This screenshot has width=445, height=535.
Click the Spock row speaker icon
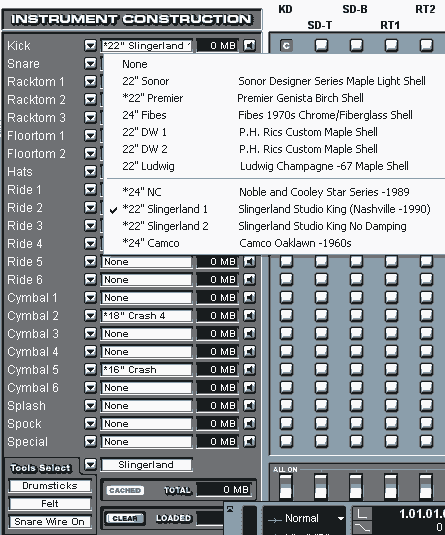coord(249,424)
